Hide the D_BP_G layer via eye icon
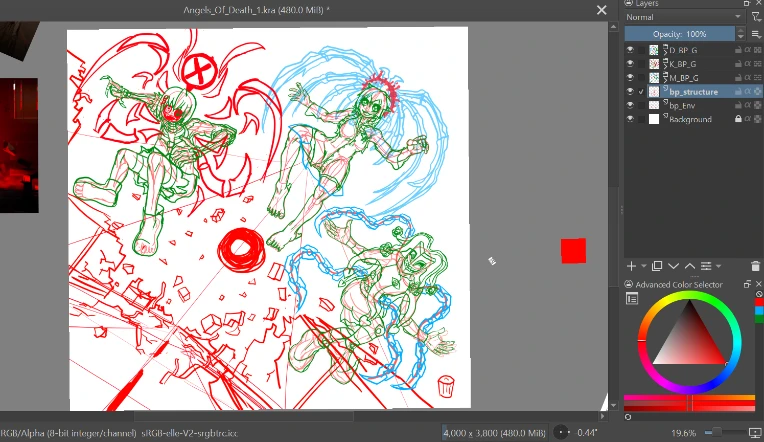 pyautogui.click(x=630, y=50)
